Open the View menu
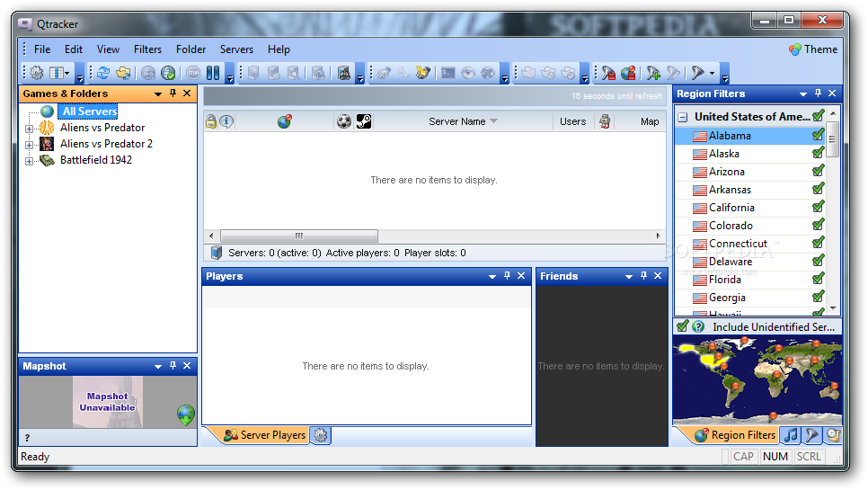The width and height of the screenshot is (868, 490). coord(108,49)
